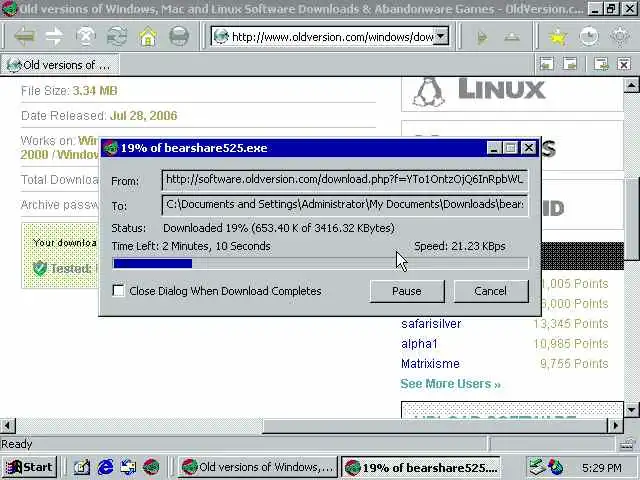Open the Linux section banner

512,93
